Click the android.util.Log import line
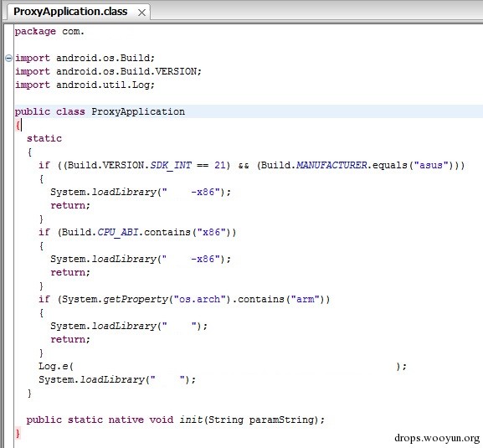 85,85
